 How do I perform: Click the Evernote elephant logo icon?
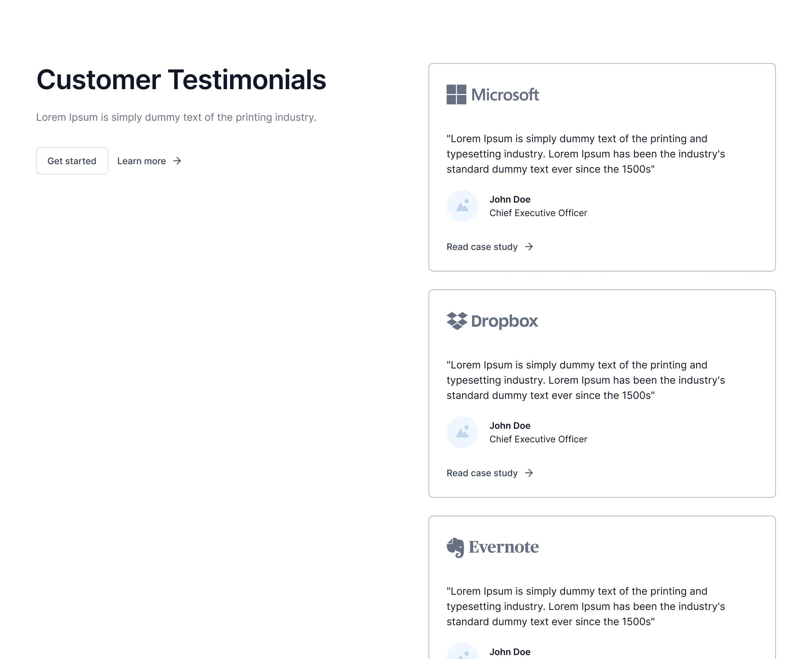pyautogui.click(x=455, y=547)
